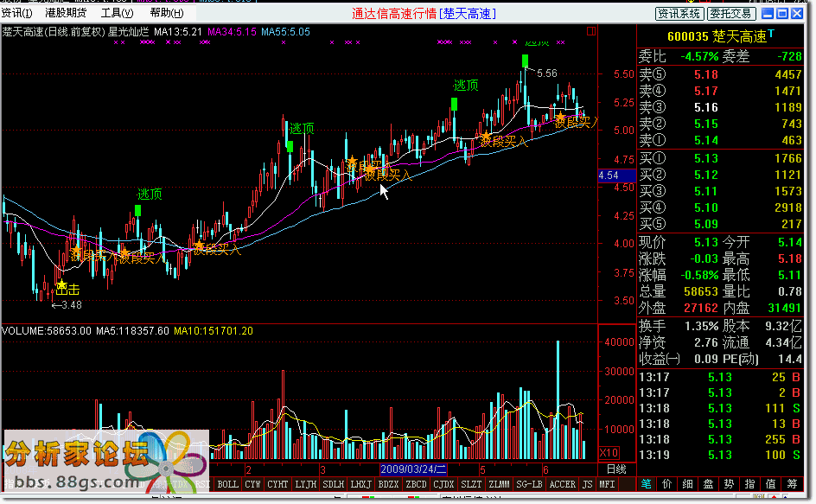816x504 pixels.
Task: Open the 工具(V) menu
Action: point(117,13)
